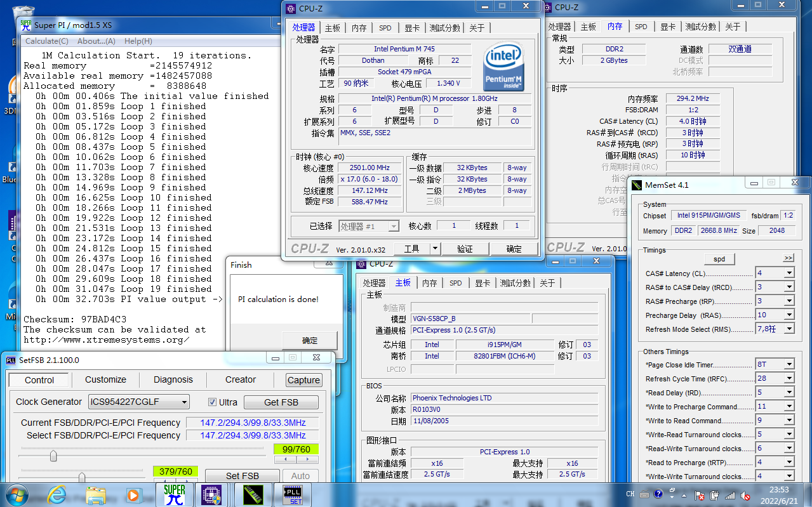Open Windows Media Player taskbar icon

(133, 495)
